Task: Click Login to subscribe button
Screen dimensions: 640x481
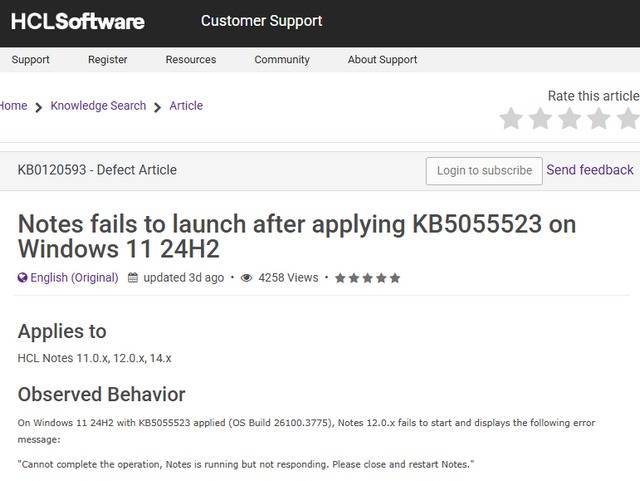Action: coord(484,171)
